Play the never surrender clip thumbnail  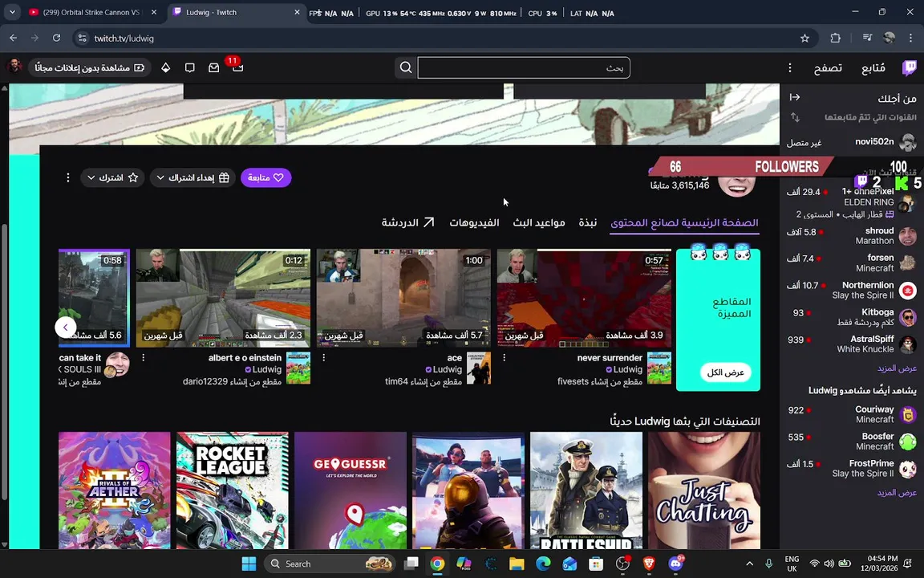pyautogui.click(x=584, y=298)
